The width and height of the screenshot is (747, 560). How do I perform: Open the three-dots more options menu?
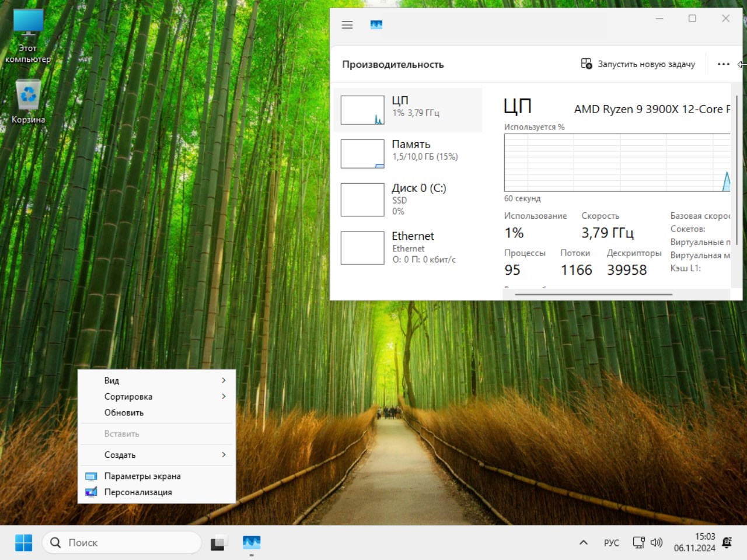[x=723, y=64]
